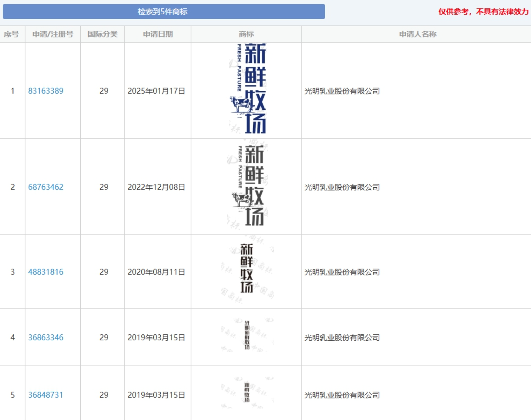Open registration number 83163389
The image size is (531, 420).
click(x=45, y=91)
